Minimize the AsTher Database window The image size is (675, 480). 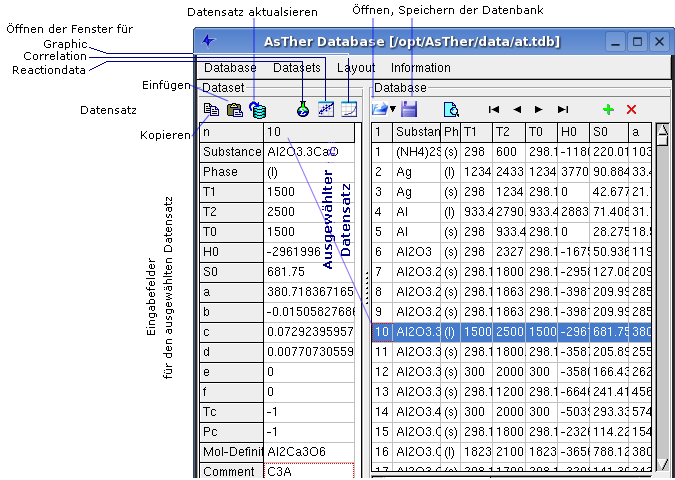coord(616,42)
